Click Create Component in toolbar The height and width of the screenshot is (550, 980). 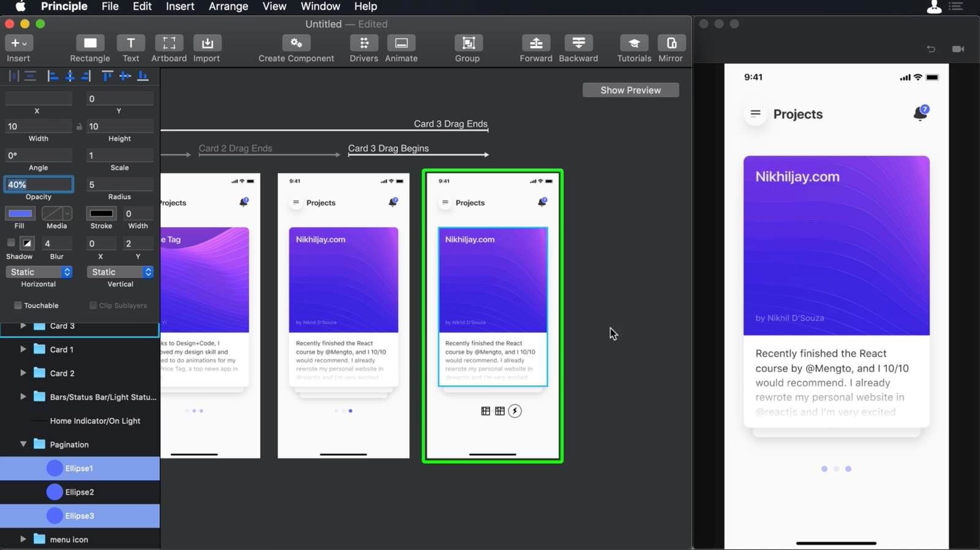pos(296,48)
